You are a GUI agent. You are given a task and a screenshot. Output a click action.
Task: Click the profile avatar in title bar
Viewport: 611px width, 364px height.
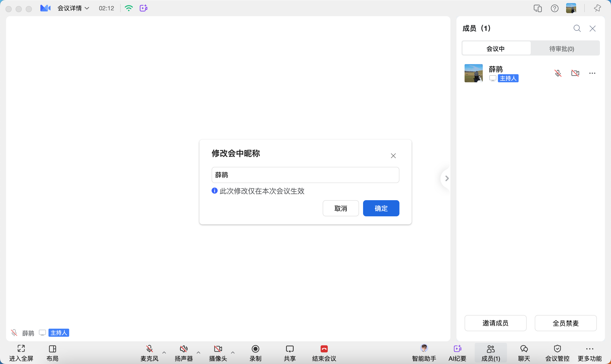pyautogui.click(x=571, y=8)
